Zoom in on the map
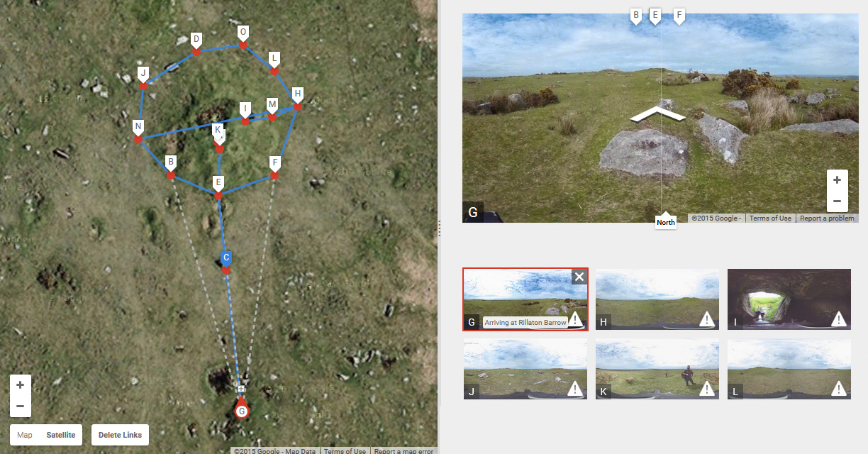The width and height of the screenshot is (868, 454). click(x=20, y=385)
